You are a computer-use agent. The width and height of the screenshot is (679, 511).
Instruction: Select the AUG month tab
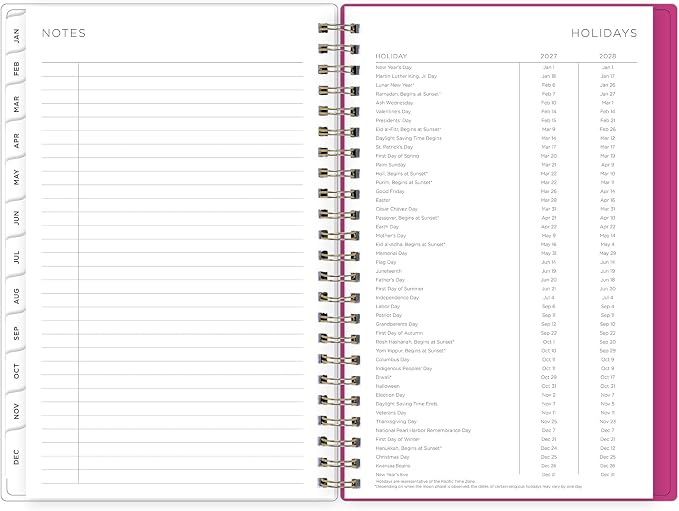(16, 296)
